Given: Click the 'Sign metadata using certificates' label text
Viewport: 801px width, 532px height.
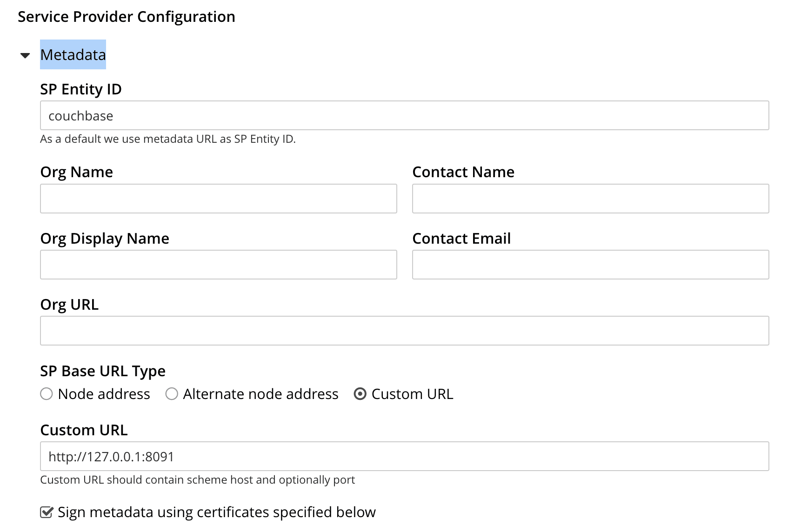Looking at the screenshot, I should pos(216,512).
